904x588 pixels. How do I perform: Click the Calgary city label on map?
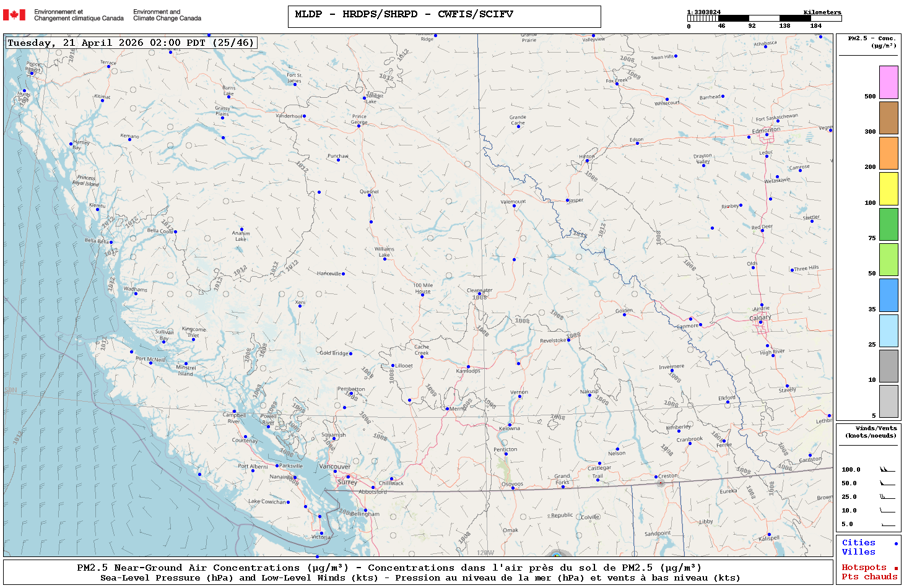760,318
